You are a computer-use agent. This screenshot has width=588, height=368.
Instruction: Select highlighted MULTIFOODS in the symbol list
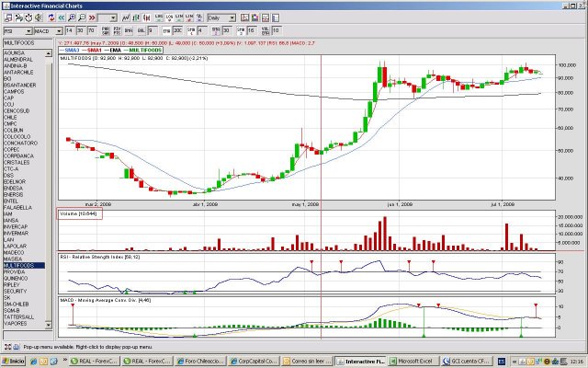click(x=24, y=266)
